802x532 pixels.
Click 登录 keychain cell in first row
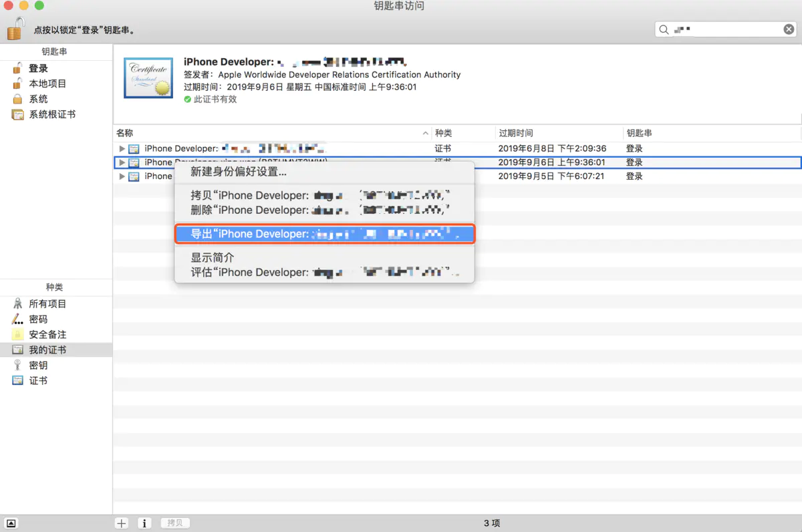click(x=634, y=148)
